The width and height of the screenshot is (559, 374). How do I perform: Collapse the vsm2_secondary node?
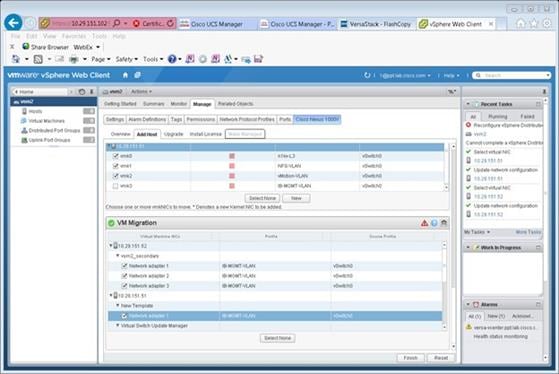click(118, 256)
